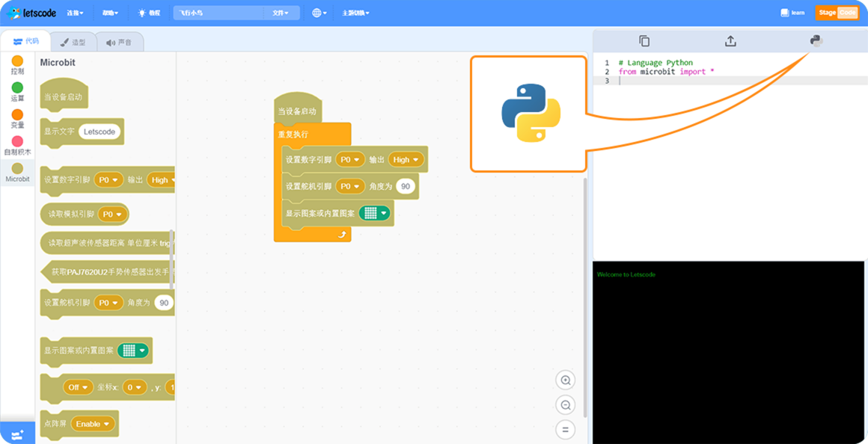Image resolution: width=868 pixels, height=444 pixels.
Task: Select the Microbit category
Action: pyautogui.click(x=18, y=173)
